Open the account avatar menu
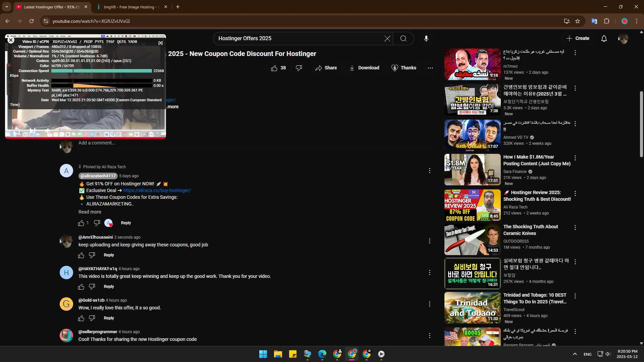 click(x=623, y=39)
